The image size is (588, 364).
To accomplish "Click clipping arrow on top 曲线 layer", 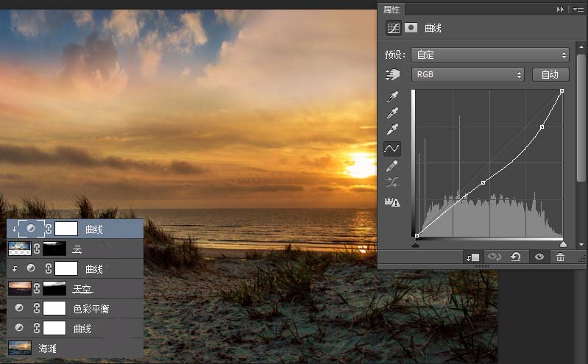I will pos(15,229).
